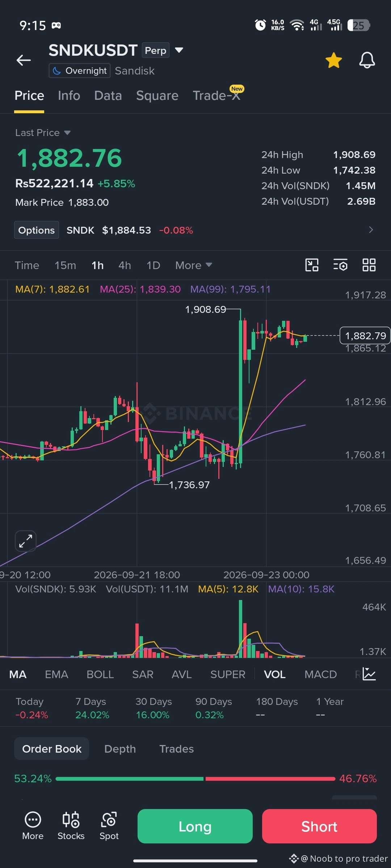Open the chart drawing tools icon
The image size is (391, 868).
312,265
